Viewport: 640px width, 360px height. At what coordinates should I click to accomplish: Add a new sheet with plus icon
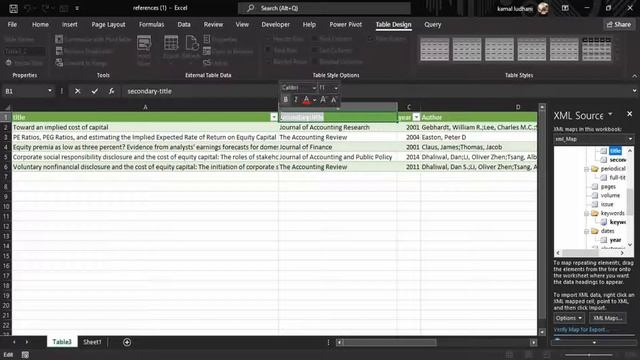(127, 342)
